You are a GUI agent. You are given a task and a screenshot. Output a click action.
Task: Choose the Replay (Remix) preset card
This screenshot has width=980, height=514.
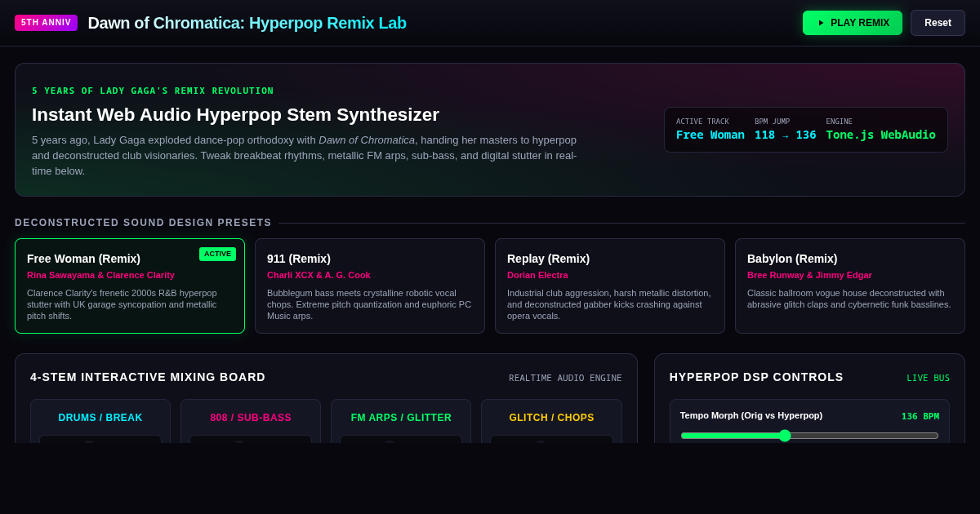[610, 286]
